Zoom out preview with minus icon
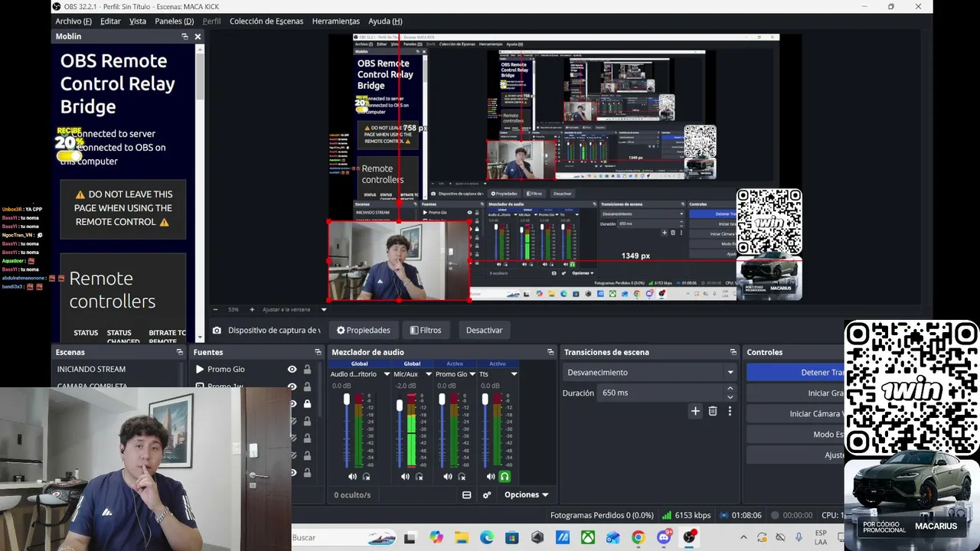 click(x=215, y=310)
